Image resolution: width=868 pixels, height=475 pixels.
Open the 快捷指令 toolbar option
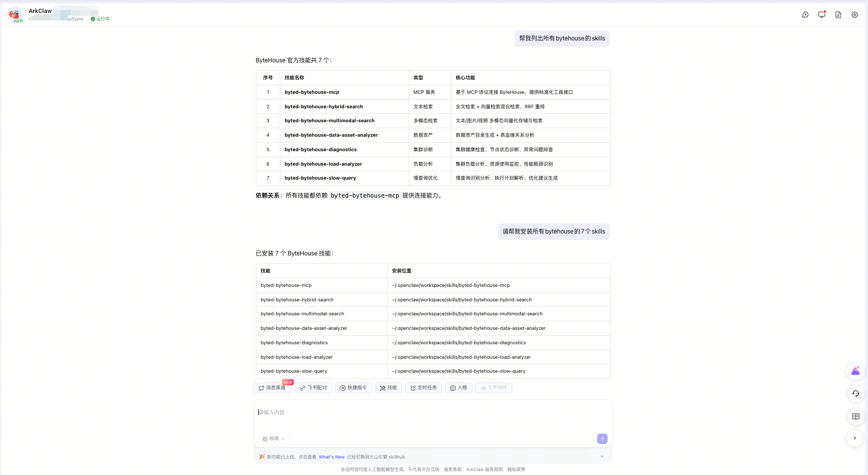(x=353, y=388)
